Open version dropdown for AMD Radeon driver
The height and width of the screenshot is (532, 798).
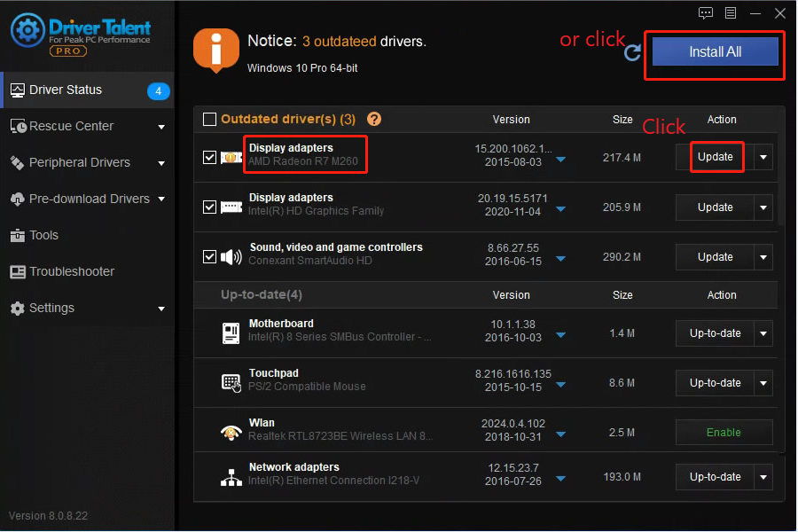(x=561, y=160)
